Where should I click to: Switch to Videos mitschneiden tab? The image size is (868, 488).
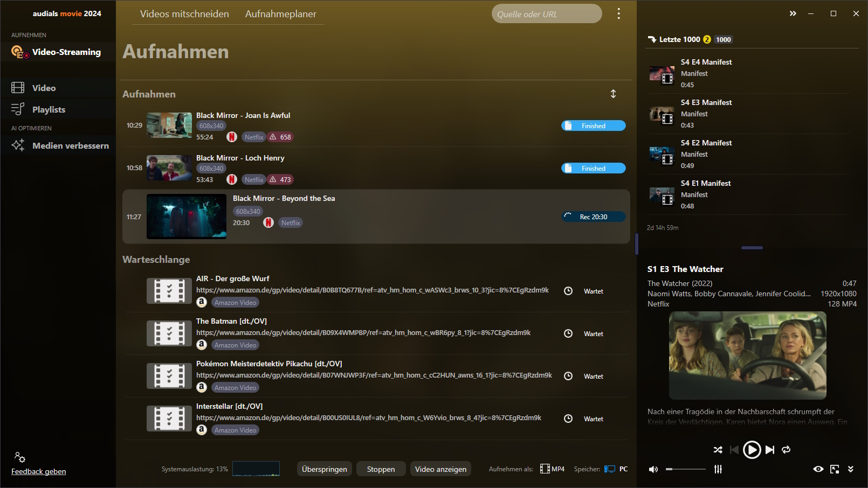tap(184, 14)
